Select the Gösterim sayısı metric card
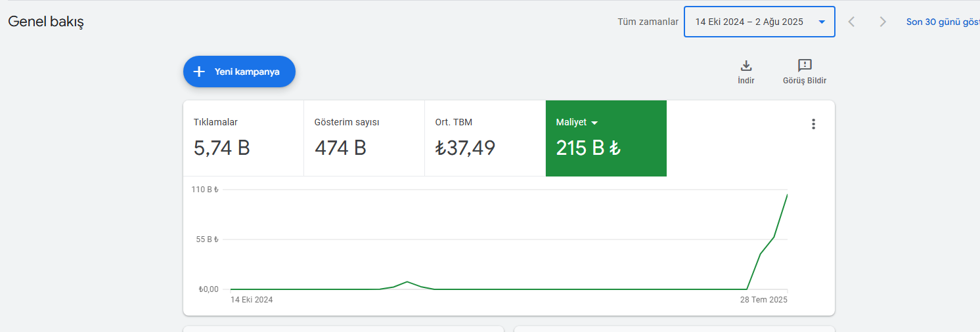 365,138
